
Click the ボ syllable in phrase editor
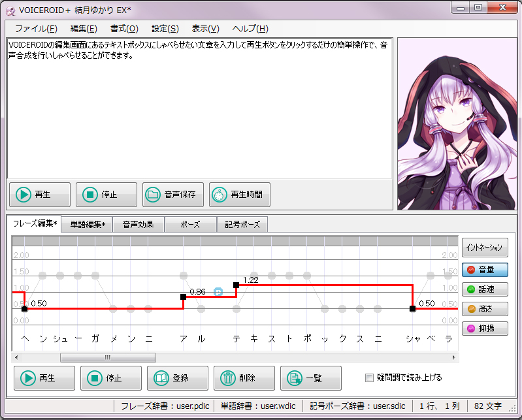pyautogui.click(x=307, y=339)
